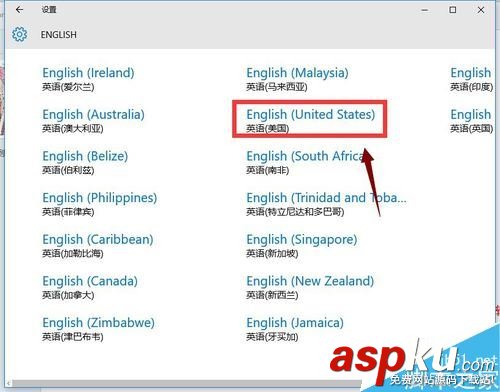
Task: Open the settings gear icon
Action: [19, 34]
